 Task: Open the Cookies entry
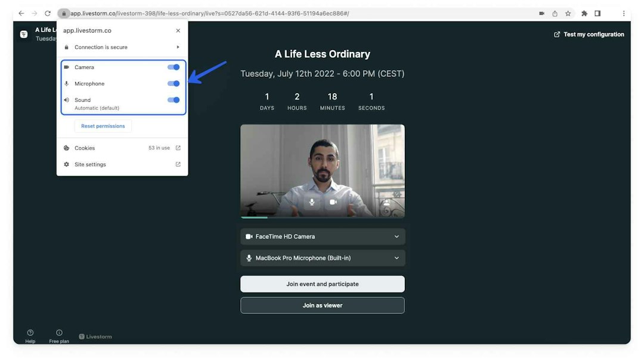pos(122,148)
